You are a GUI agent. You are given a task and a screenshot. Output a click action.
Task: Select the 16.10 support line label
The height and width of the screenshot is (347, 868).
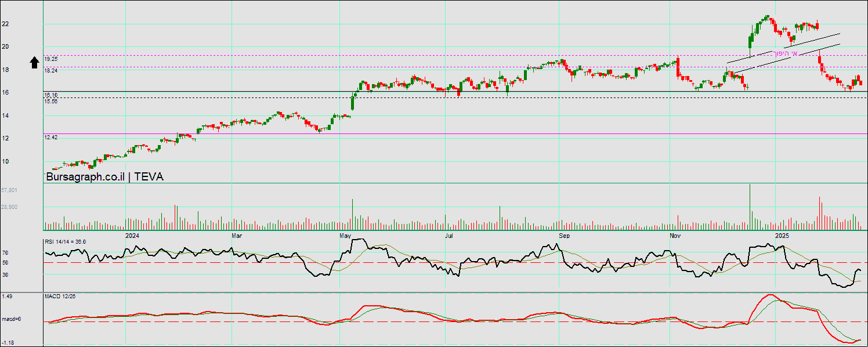(x=51, y=95)
